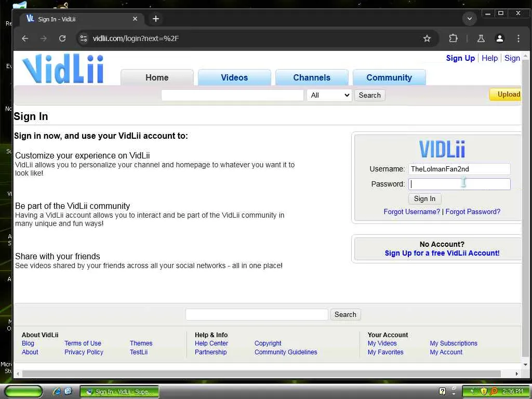Open the Community Guidelines link
The height and width of the screenshot is (399, 532).
[286, 352]
